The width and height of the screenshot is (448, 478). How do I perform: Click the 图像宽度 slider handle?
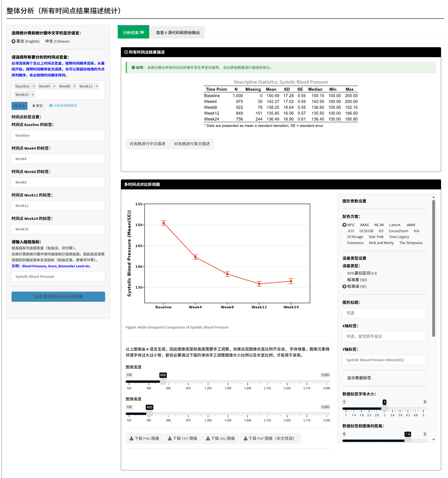click(163, 382)
